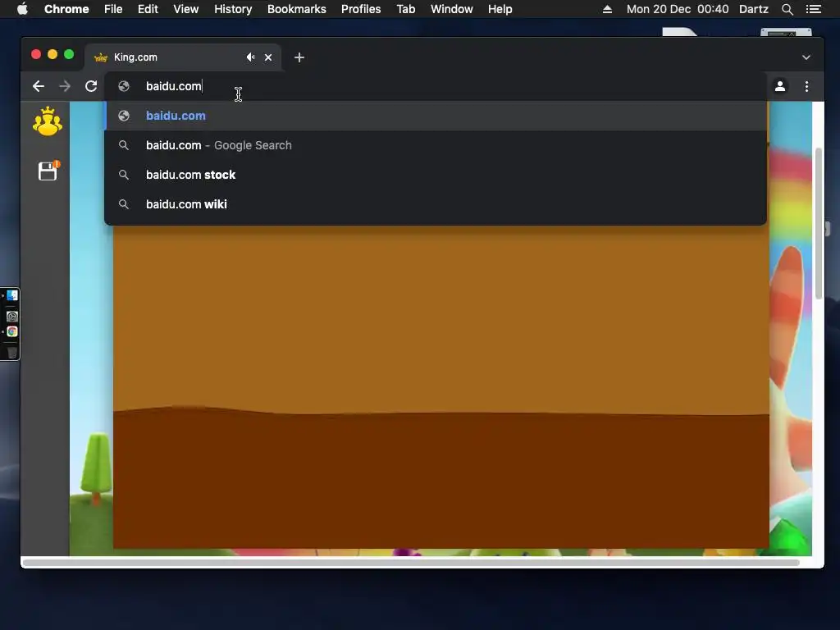This screenshot has height=630, width=840.
Task: Click the vertical page scrollbar
Action: [819, 223]
